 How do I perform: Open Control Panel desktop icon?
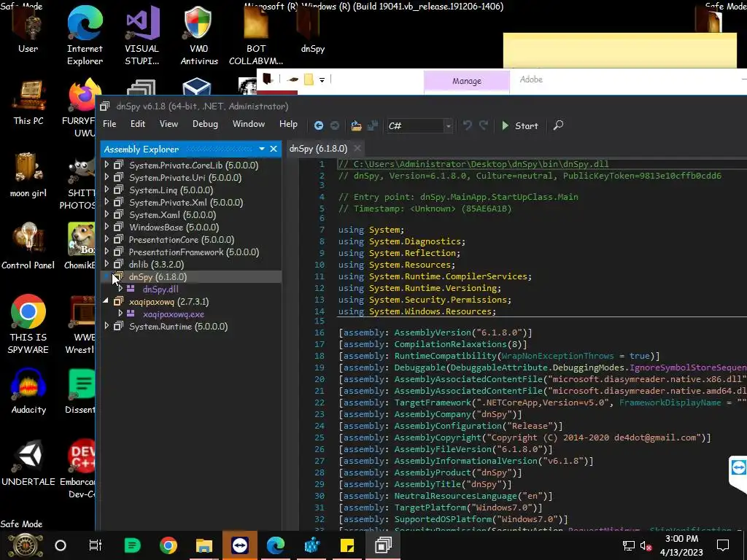(28, 246)
